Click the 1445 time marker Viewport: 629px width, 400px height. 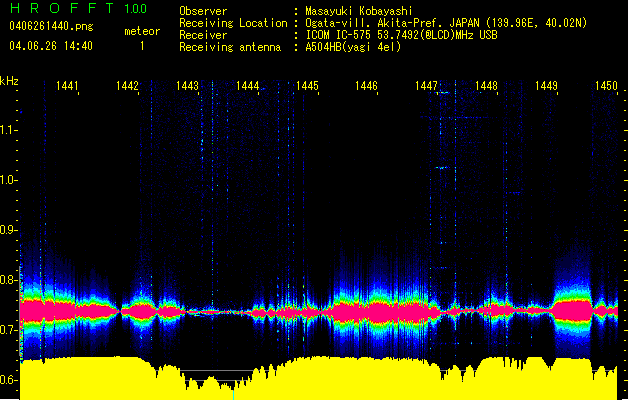coord(307,86)
